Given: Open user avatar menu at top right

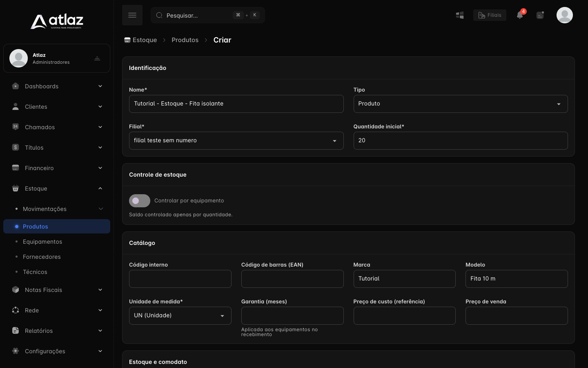Looking at the screenshot, I should 564,15.
